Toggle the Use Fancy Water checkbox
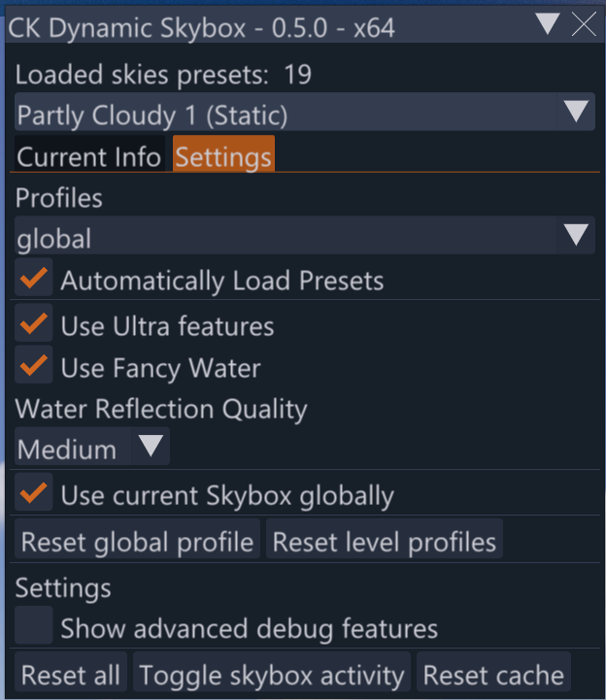 34,367
